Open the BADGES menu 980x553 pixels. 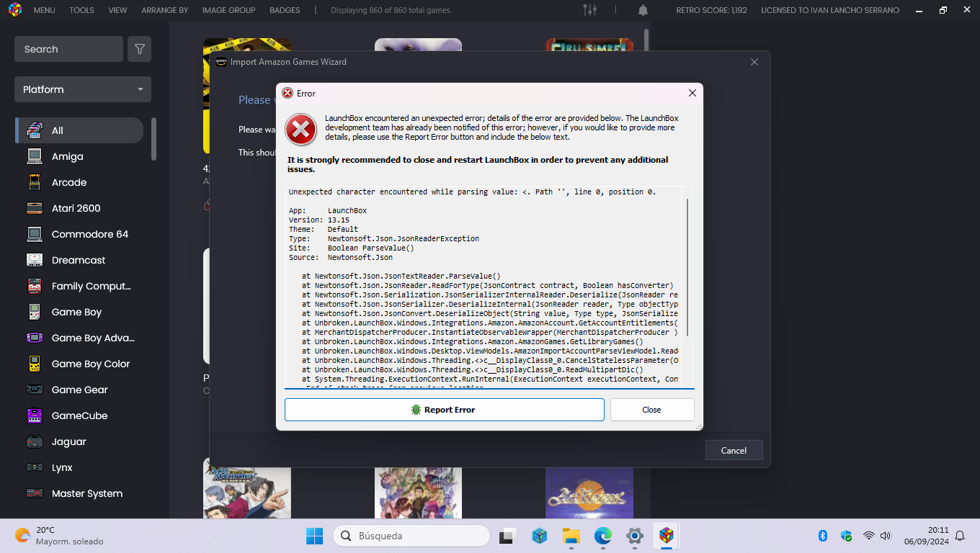click(x=285, y=10)
